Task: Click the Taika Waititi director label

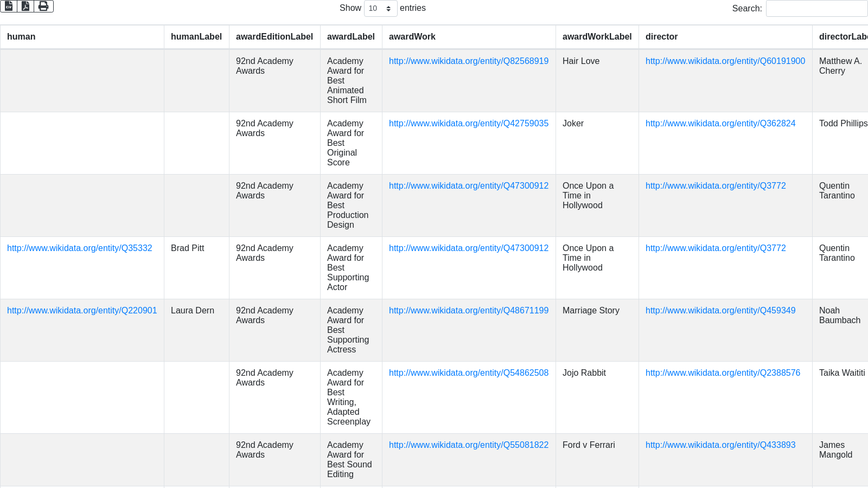Action: (x=842, y=373)
